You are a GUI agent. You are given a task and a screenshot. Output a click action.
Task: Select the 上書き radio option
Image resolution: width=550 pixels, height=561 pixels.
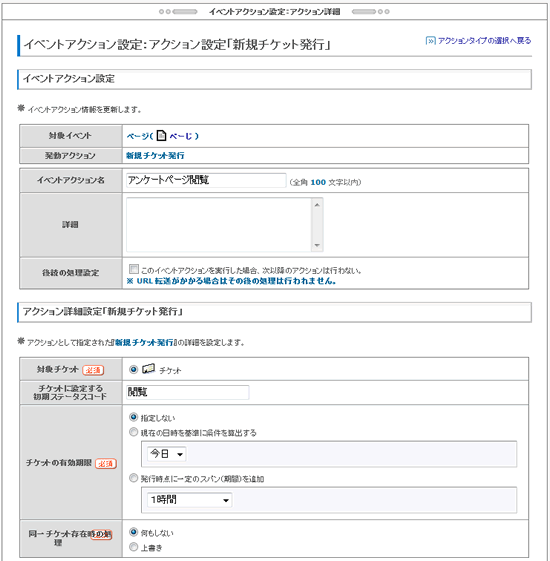(x=133, y=547)
